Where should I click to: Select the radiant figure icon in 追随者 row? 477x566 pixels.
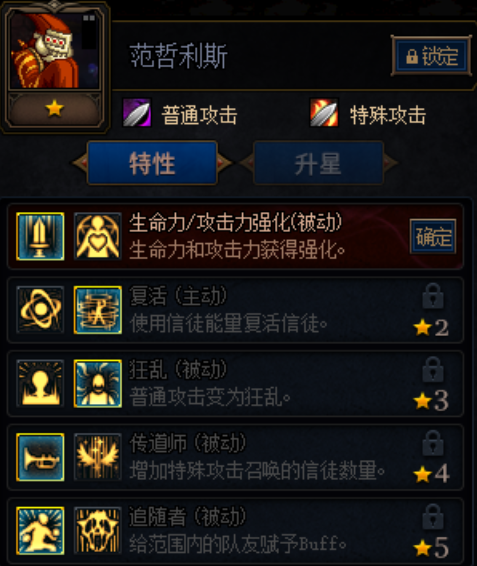point(40,530)
